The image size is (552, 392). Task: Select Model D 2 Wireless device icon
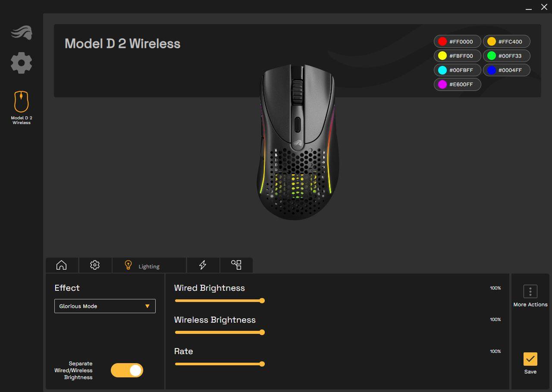coord(22,101)
